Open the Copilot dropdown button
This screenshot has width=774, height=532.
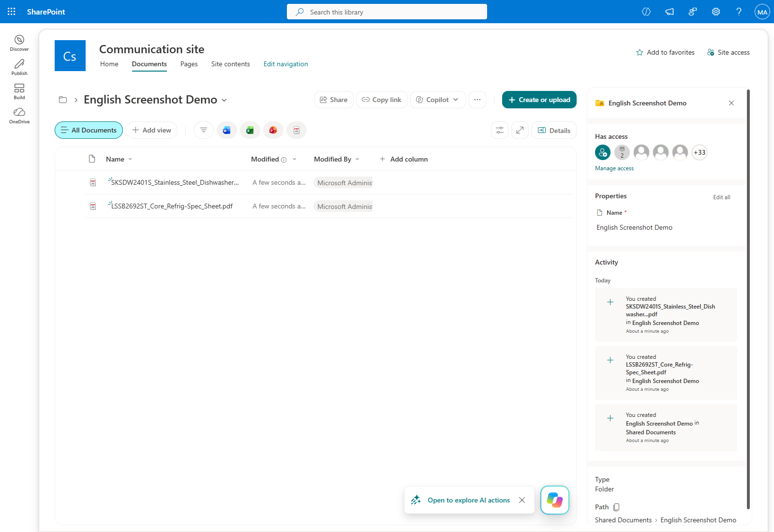[438, 100]
